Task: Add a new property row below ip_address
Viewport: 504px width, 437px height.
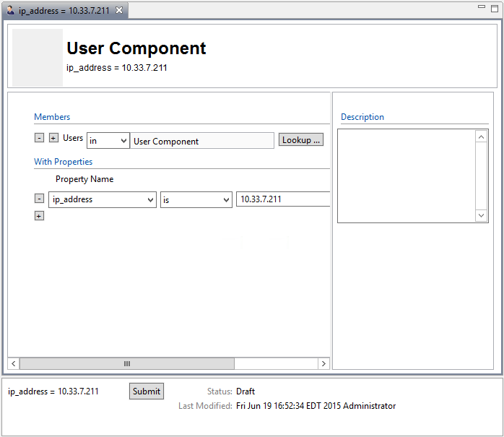Action: click(x=39, y=215)
